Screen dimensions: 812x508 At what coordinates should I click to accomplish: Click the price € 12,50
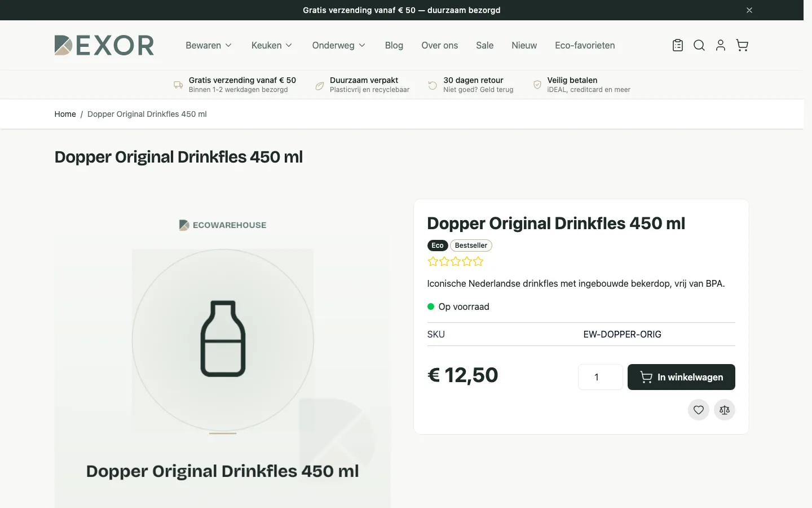[463, 375]
